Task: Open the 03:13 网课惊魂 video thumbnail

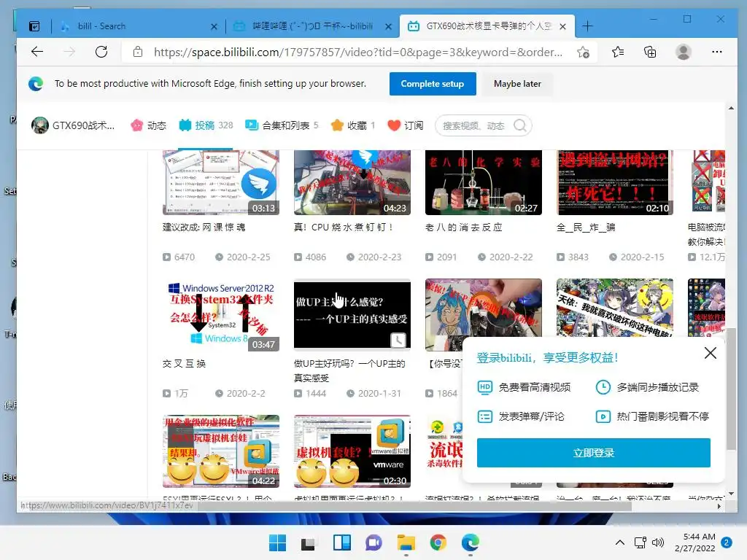Action: point(221,182)
